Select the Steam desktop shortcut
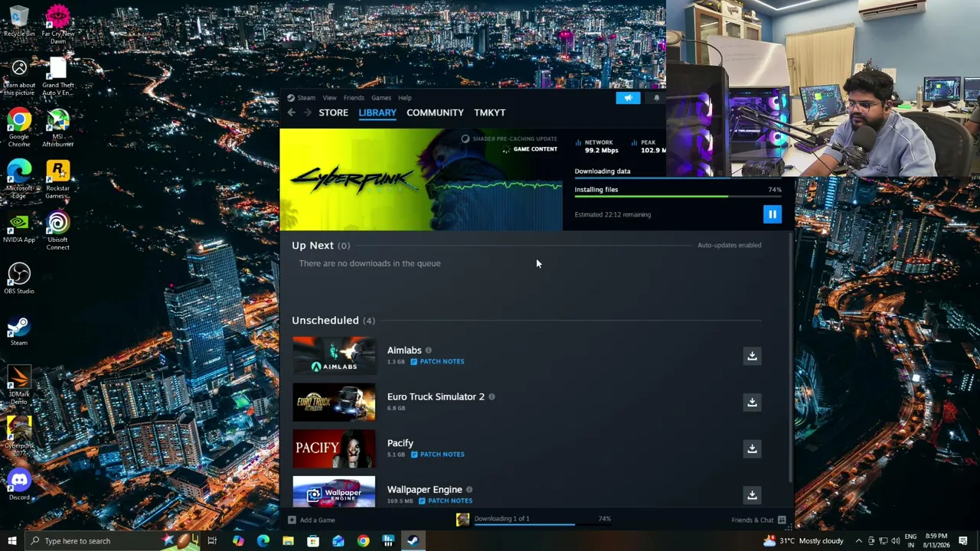This screenshot has height=551, width=980. (x=19, y=331)
